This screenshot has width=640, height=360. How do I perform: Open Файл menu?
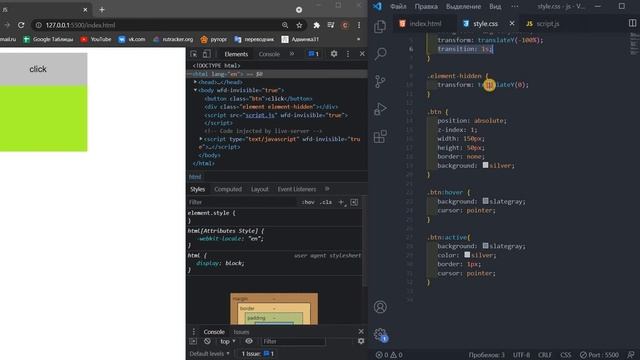pyautogui.click(x=398, y=6)
